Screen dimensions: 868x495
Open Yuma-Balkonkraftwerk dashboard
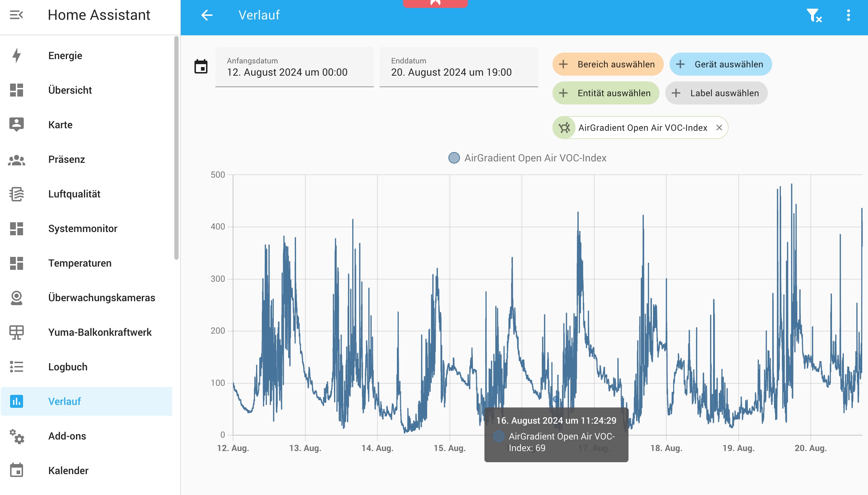click(x=86, y=332)
